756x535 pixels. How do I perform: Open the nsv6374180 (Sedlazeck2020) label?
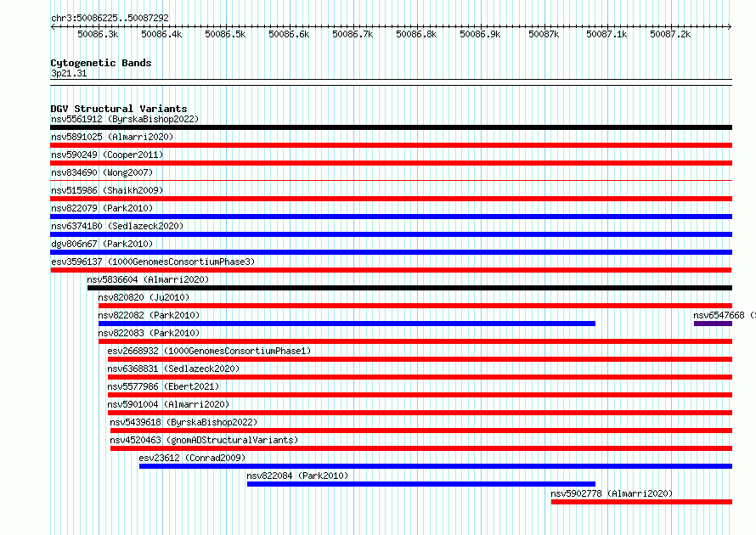(117, 226)
